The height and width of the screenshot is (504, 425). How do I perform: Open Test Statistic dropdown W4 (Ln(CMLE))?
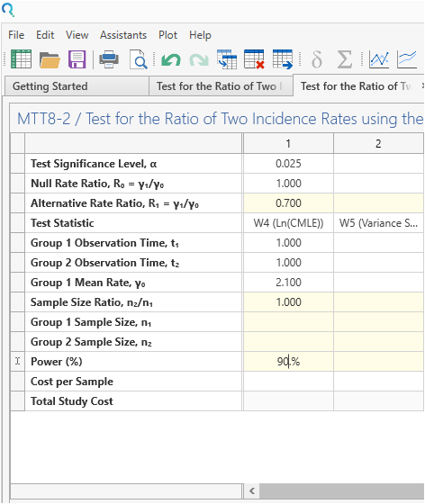pyautogui.click(x=288, y=223)
